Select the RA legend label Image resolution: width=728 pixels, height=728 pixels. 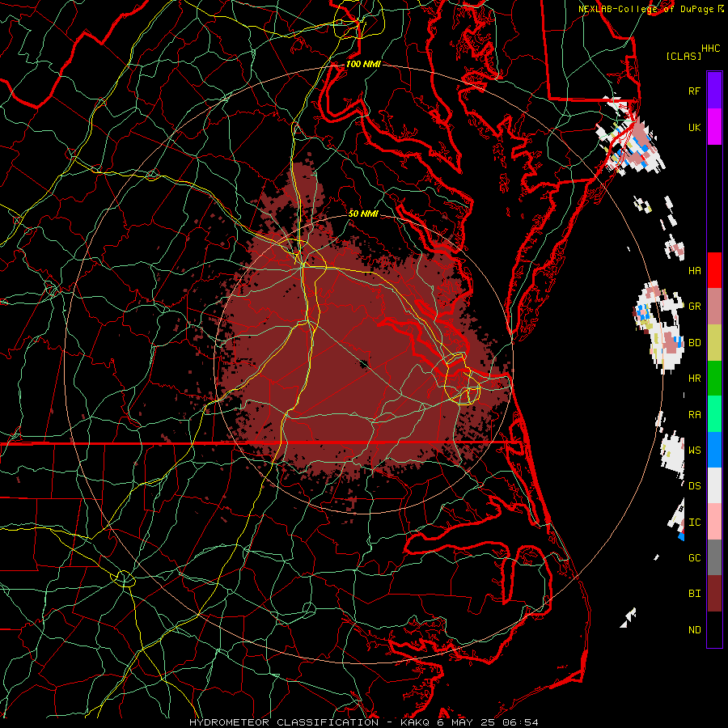click(x=694, y=415)
